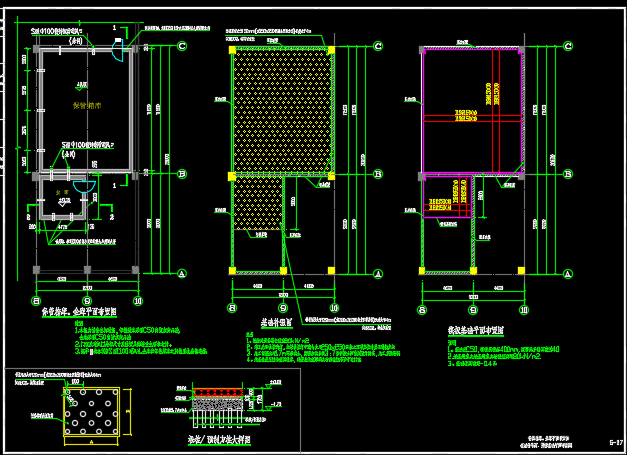
Task: Select the green notes block under the right plan
Action: point(503,353)
